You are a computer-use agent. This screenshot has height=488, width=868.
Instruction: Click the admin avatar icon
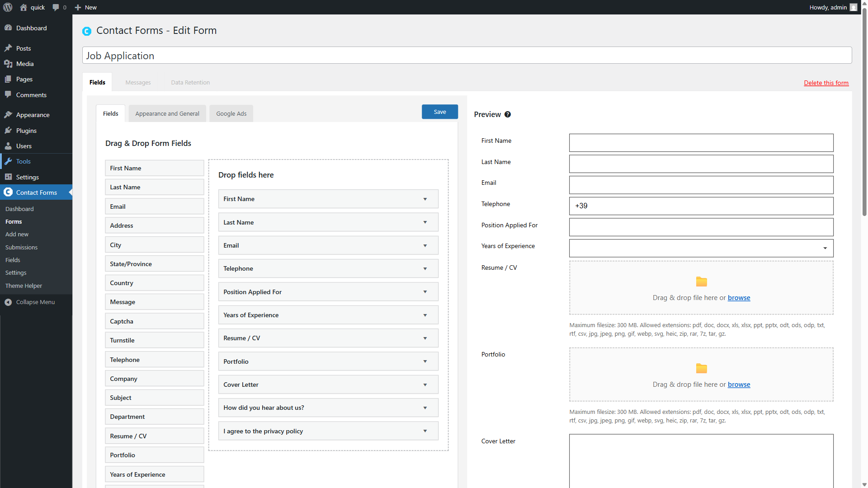point(853,7)
